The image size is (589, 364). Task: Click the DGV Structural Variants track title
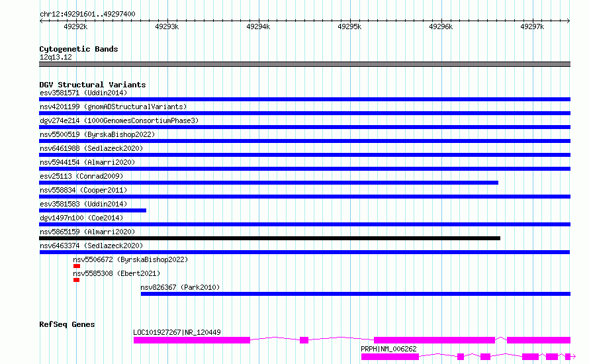[93, 85]
